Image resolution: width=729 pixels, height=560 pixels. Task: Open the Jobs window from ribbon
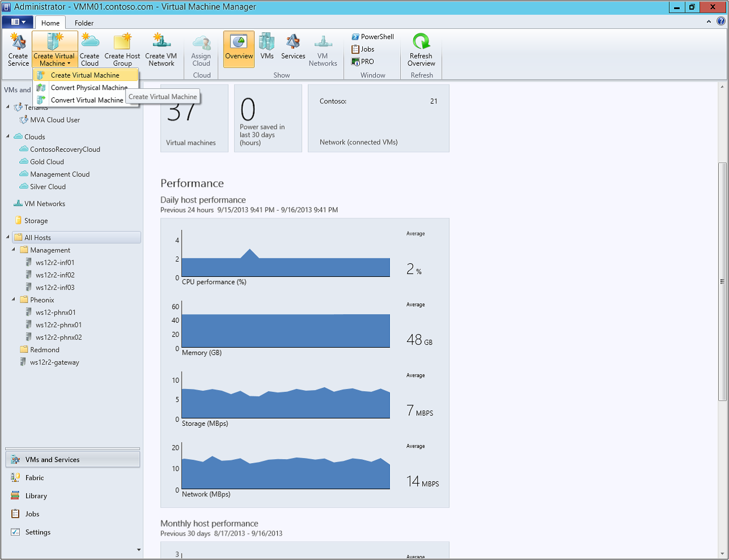[x=363, y=49]
